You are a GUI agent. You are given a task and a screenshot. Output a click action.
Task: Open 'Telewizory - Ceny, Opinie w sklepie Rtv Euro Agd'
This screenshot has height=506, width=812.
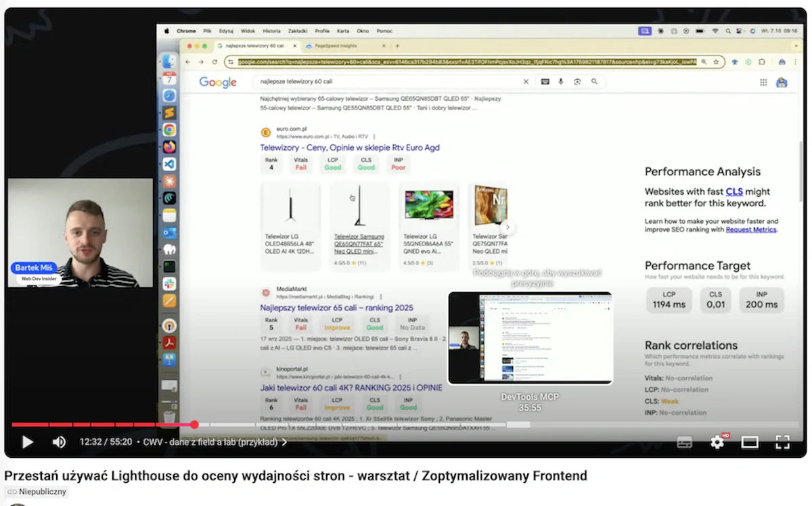pyautogui.click(x=350, y=147)
